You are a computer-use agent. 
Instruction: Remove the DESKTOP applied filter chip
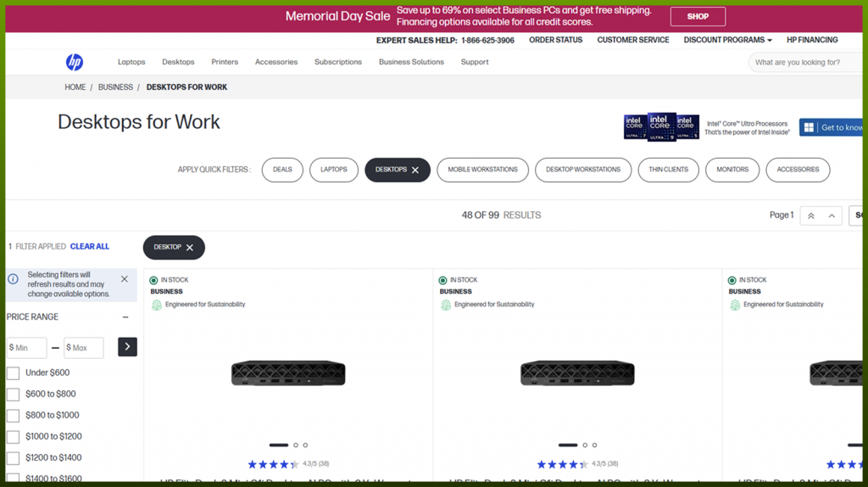[190, 248]
